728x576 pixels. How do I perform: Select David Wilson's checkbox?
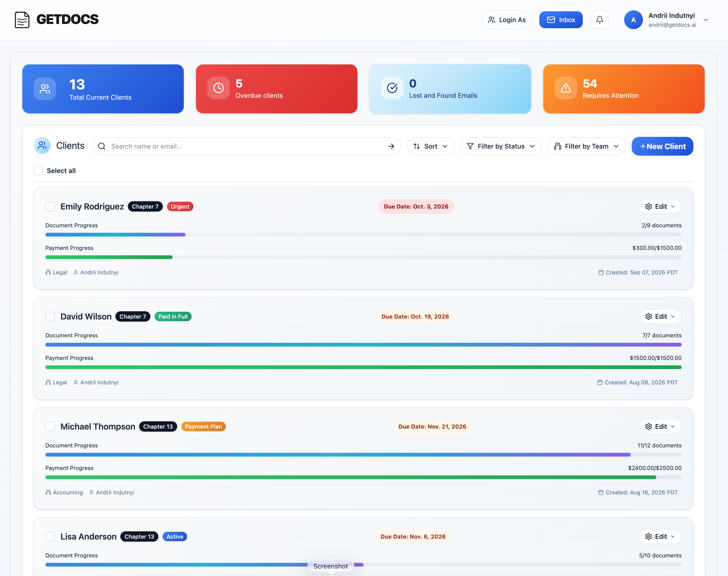[x=50, y=316]
